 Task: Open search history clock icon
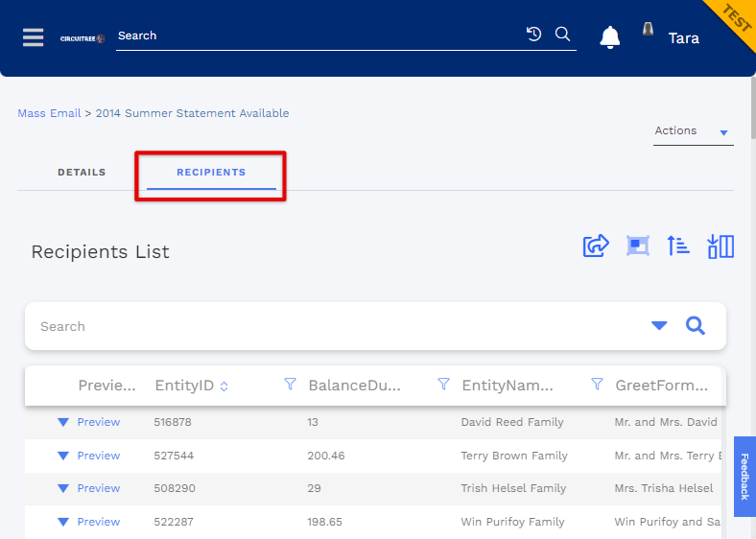tap(533, 34)
